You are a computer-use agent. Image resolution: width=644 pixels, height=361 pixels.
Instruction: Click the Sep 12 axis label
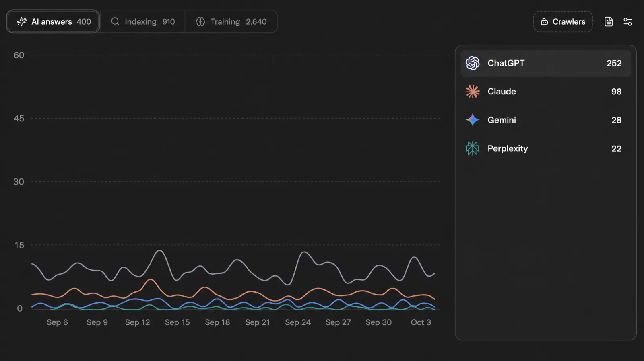point(137,322)
